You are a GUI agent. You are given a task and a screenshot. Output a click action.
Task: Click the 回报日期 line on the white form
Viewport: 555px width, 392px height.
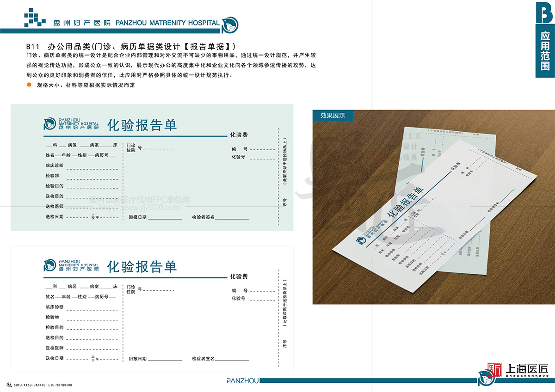165,359
